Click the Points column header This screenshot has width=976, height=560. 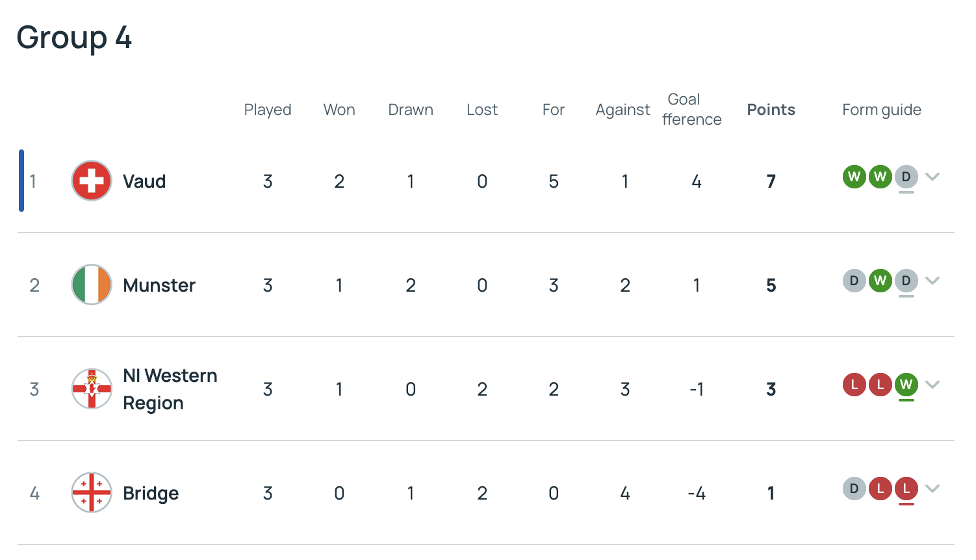(771, 110)
